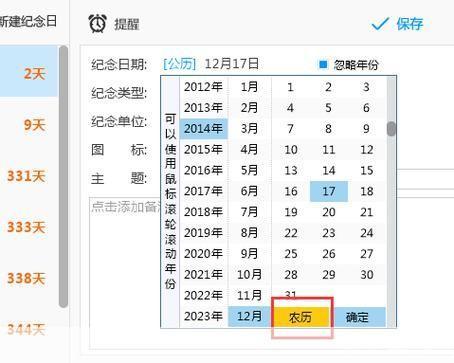
Task: Select the 344天 anniversary entry
Action: click(29, 329)
